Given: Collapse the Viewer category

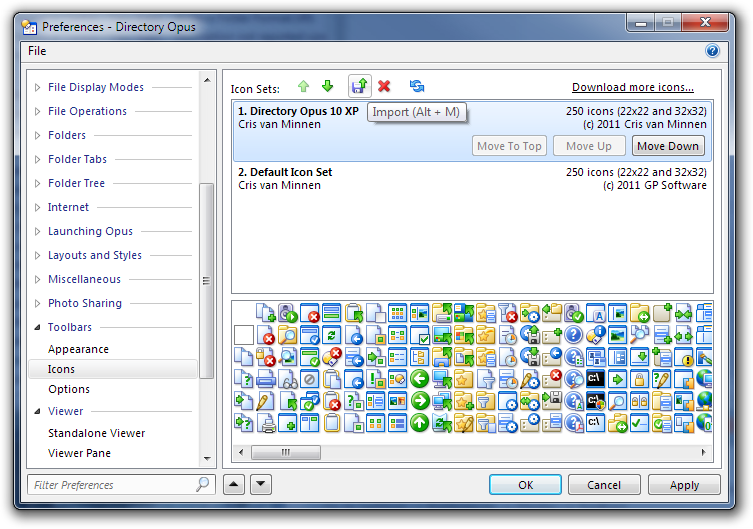Looking at the screenshot, I should 37,411.
